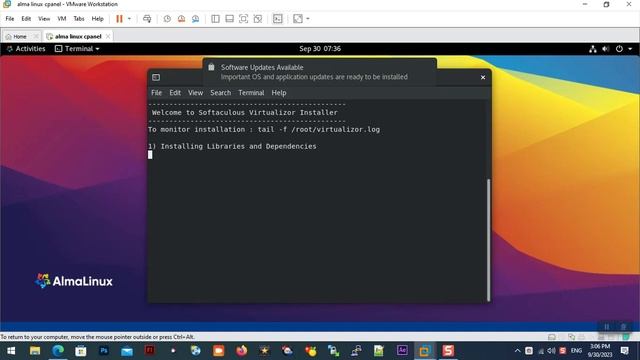Close the terminal window

pos(483,78)
